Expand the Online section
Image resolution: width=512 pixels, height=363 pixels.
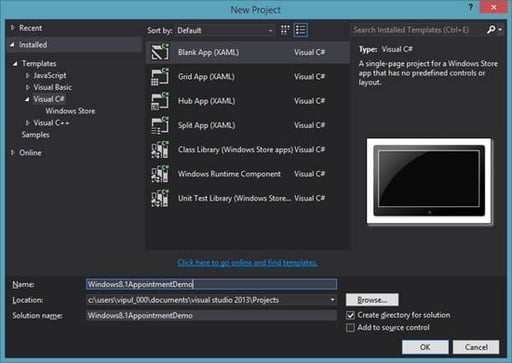click(x=13, y=153)
